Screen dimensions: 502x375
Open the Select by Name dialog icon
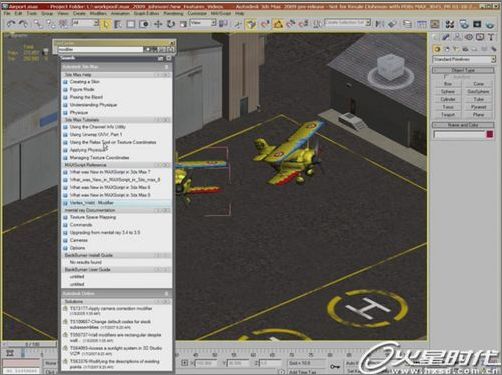click(118, 24)
